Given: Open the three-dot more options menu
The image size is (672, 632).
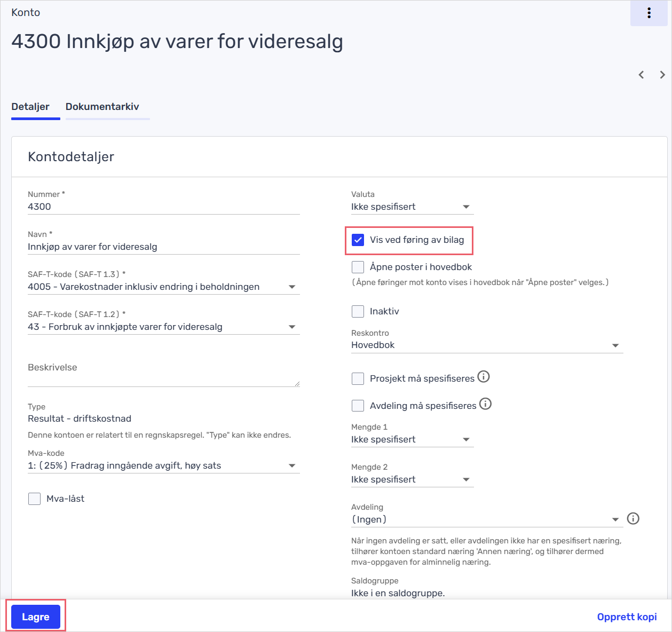Looking at the screenshot, I should coord(649,13).
